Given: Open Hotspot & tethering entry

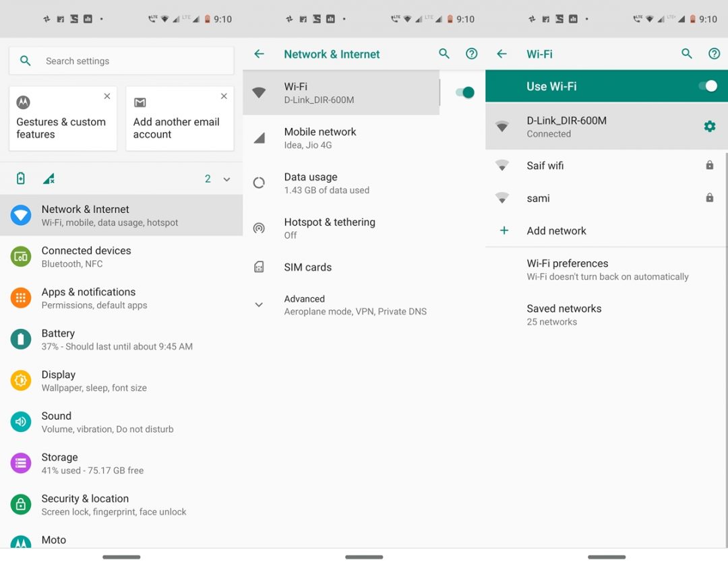Looking at the screenshot, I should click(364, 228).
